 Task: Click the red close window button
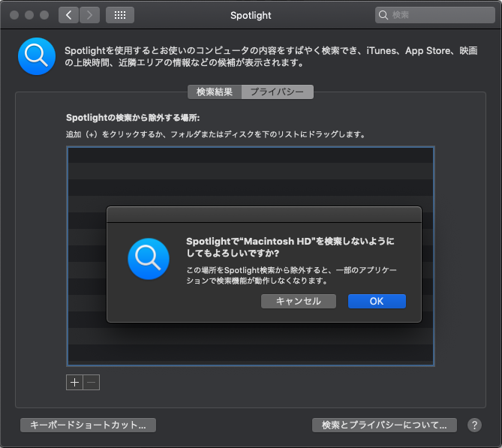click(14, 15)
